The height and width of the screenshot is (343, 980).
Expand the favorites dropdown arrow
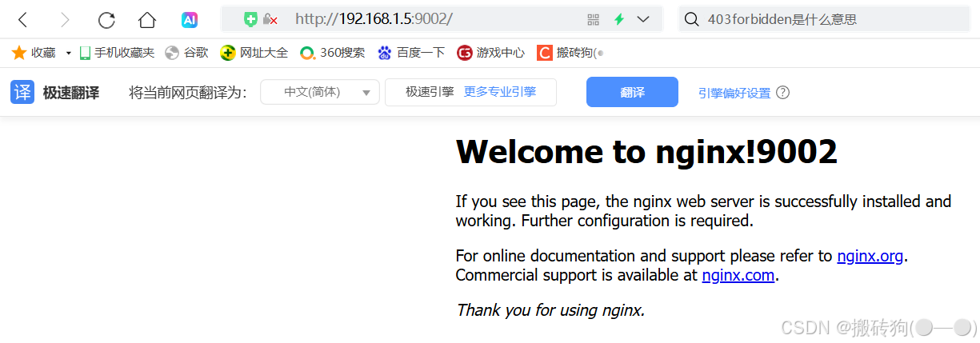point(68,54)
